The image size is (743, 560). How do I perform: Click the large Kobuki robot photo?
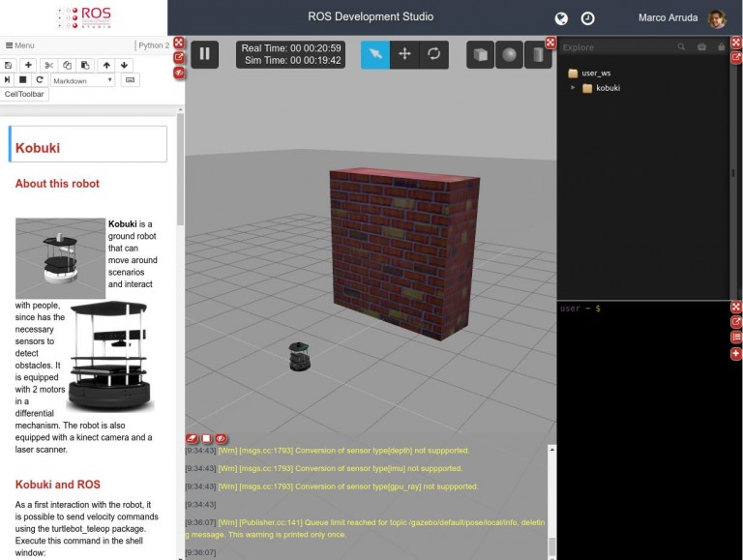coord(110,356)
